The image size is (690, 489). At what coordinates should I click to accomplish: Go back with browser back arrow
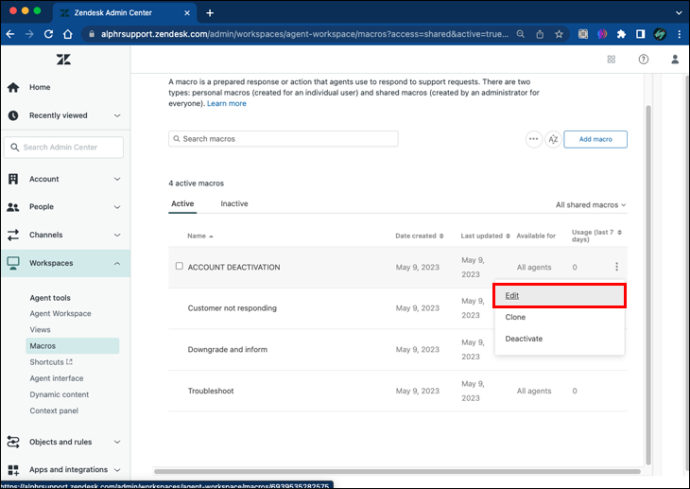click(x=10, y=34)
